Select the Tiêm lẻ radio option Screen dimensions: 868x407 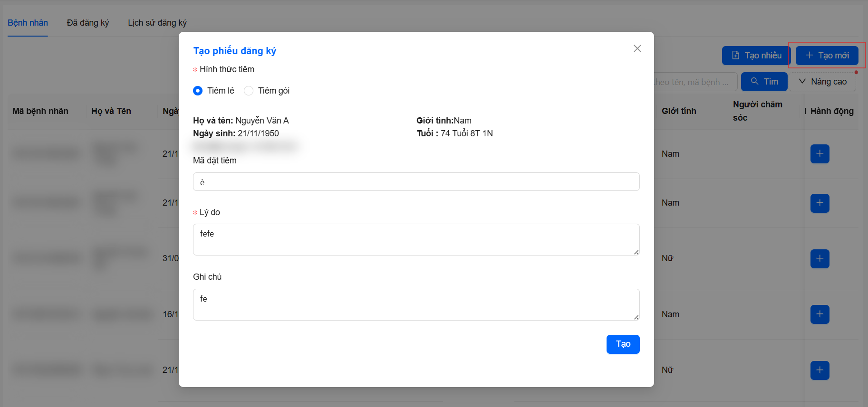pyautogui.click(x=198, y=91)
